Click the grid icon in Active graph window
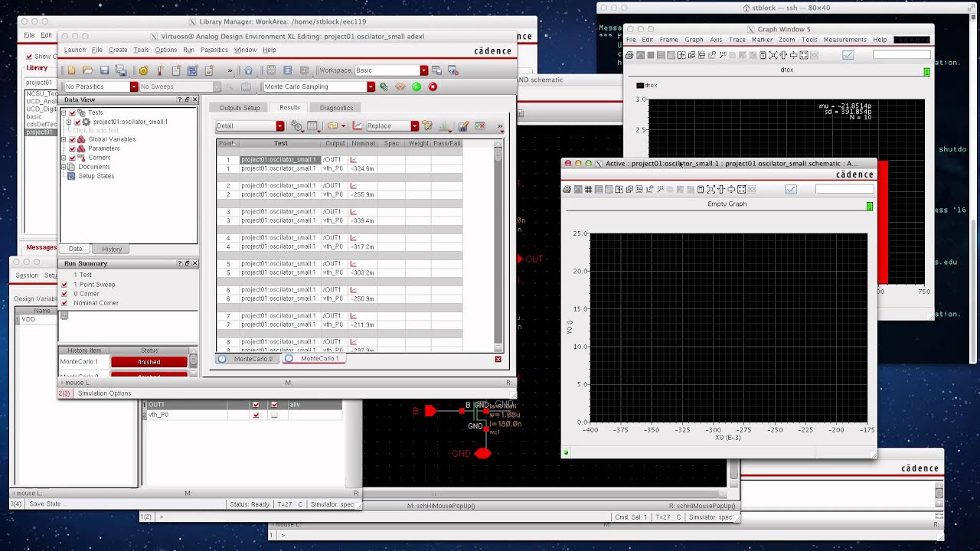Image resolution: width=980 pixels, height=551 pixels. 588,189
